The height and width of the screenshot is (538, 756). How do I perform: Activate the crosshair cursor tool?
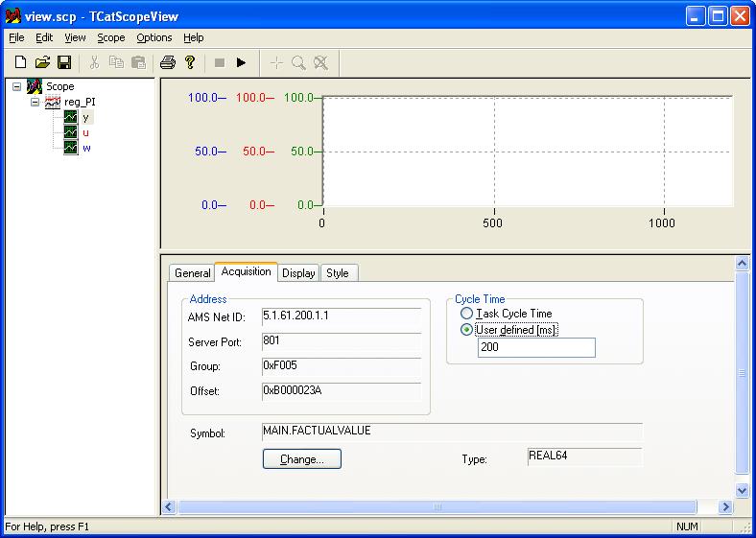click(276, 62)
